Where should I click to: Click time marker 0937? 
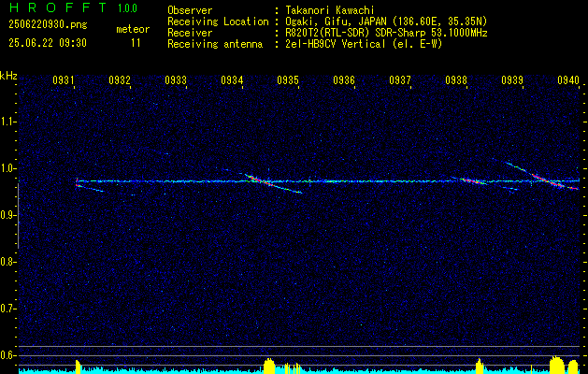pos(400,80)
